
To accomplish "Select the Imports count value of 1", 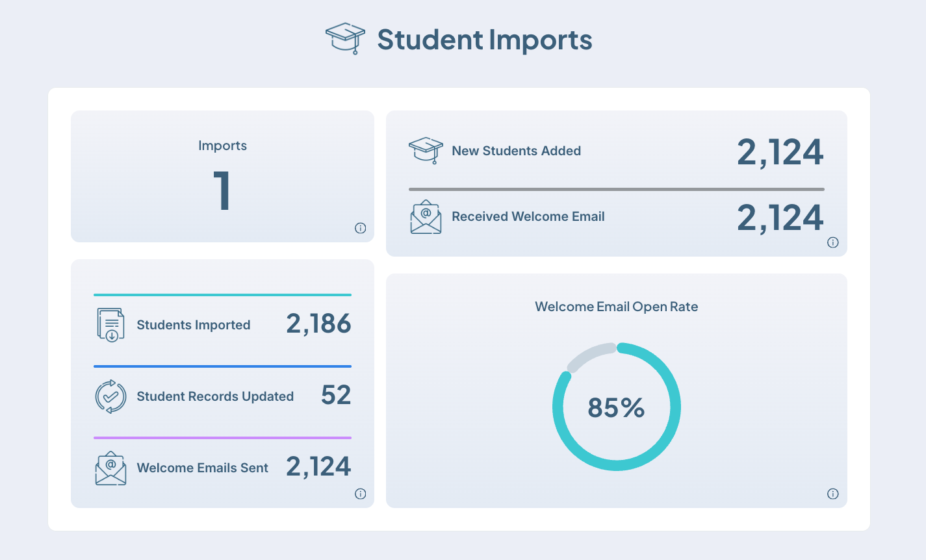I will tap(222, 191).
